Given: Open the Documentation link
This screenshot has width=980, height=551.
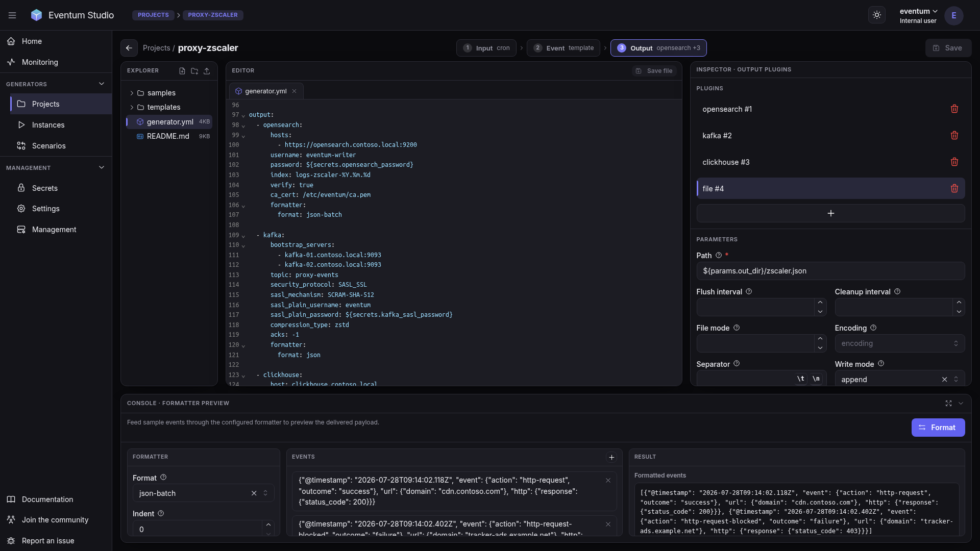Looking at the screenshot, I should click(56, 499).
